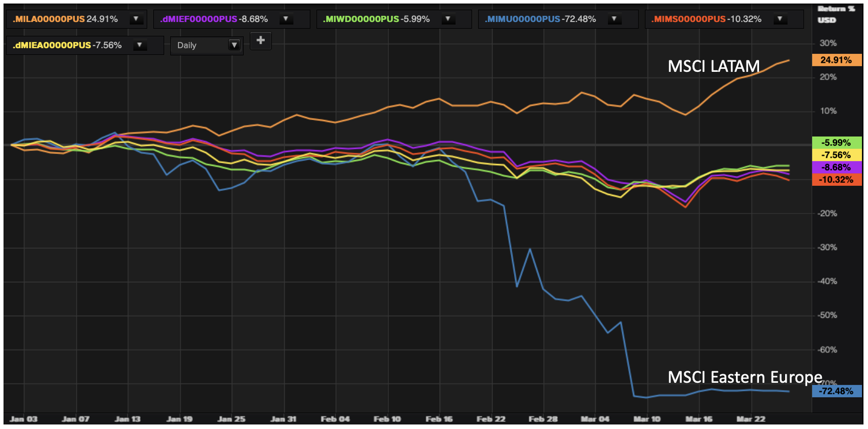868x429 pixels.
Task: Click the Jan 03 date label
Action: [x=24, y=419]
